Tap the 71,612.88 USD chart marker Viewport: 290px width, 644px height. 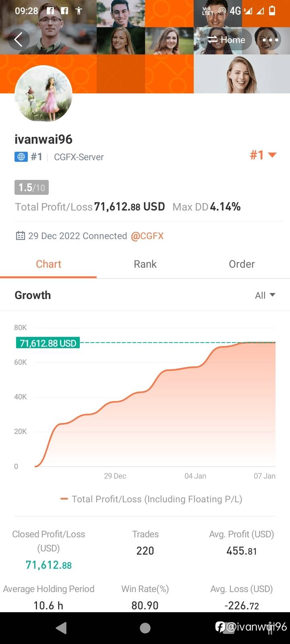(48, 343)
